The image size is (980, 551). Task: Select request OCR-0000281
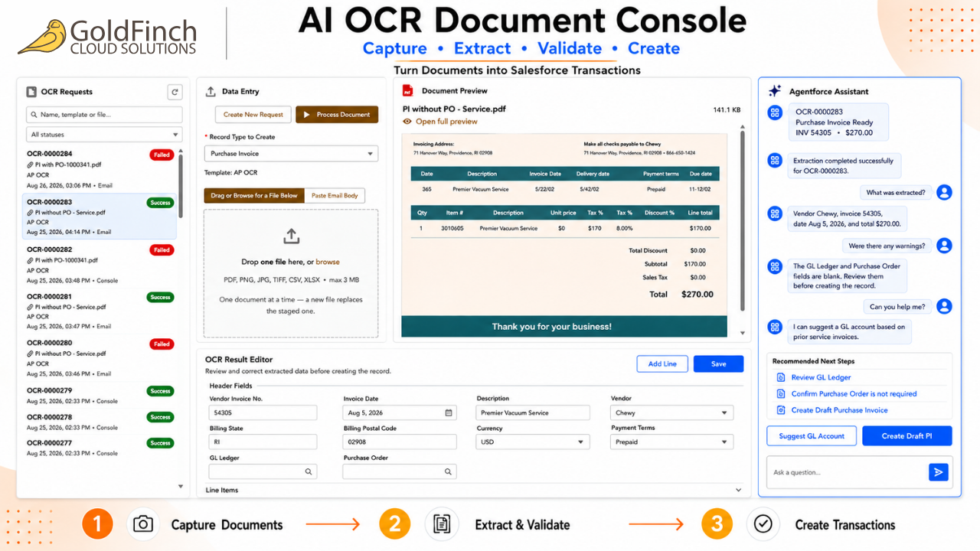click(100, 311)
